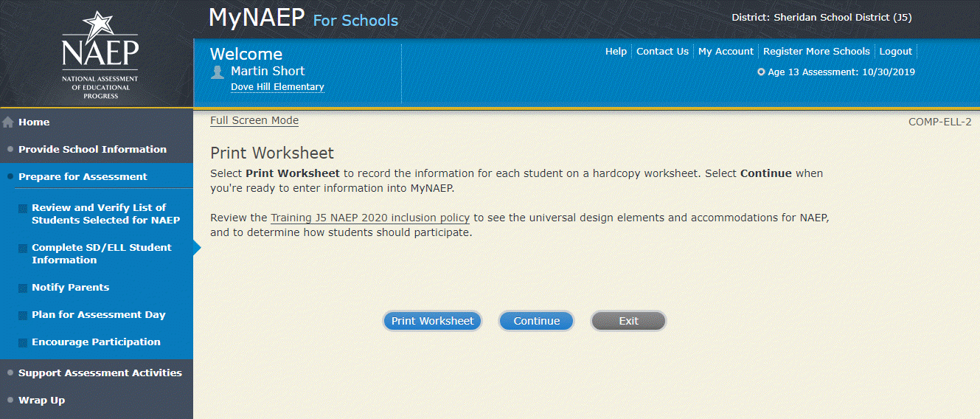Select the Age 13 Assessment radio indicator

tap(761, 72)
